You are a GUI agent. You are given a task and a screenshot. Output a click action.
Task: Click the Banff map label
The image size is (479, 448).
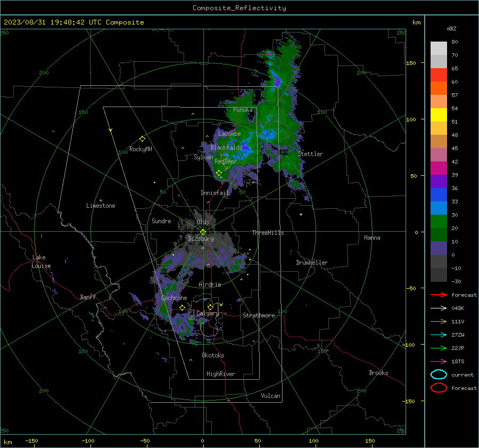click(x=88, y=297)
